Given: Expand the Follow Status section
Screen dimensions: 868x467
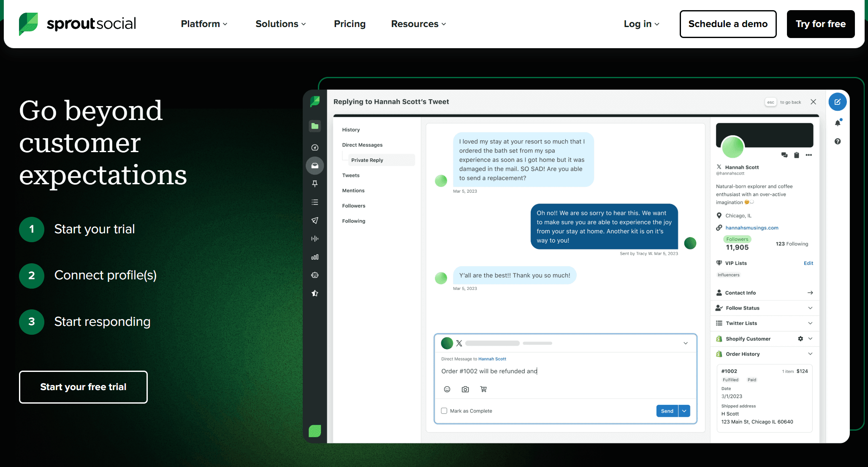Looking at the screenshot, I should coord(810,308).
